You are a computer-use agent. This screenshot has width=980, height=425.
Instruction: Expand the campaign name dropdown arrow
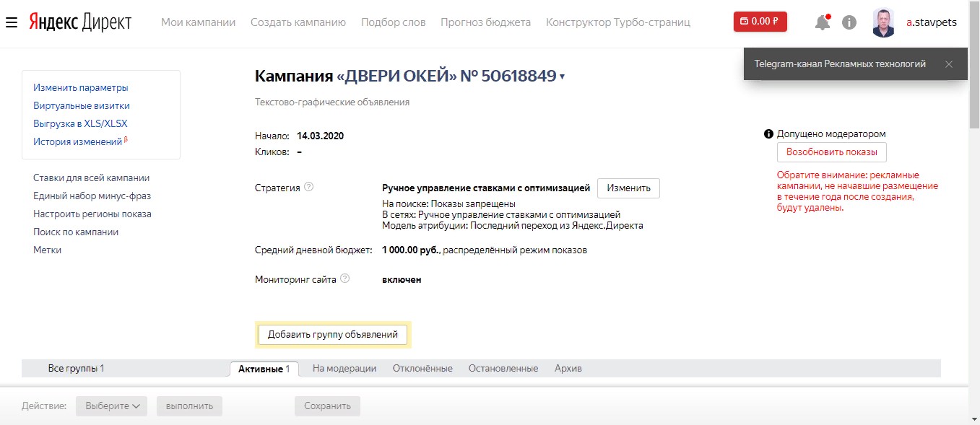tap(563, 76)
